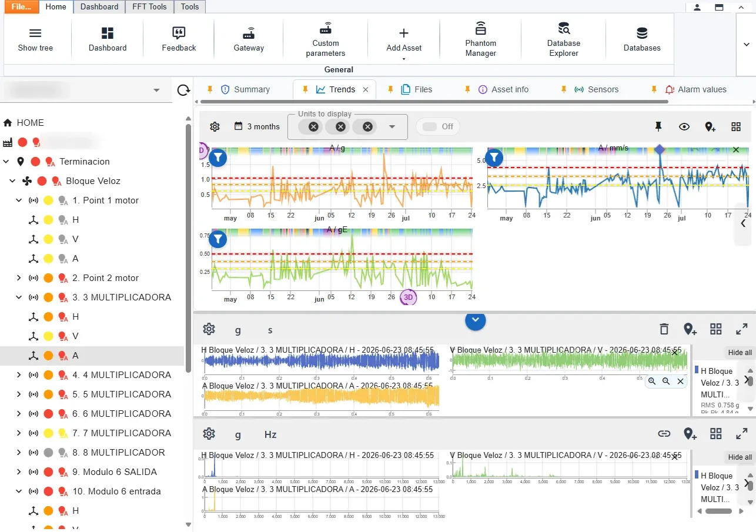Open the Dashboard ribbon button

(x=108, y=39)
